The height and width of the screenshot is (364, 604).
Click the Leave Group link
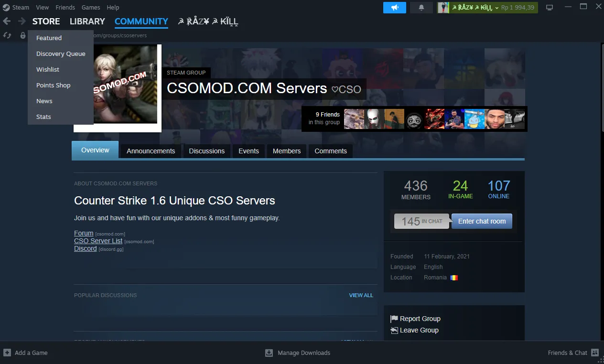419,330
